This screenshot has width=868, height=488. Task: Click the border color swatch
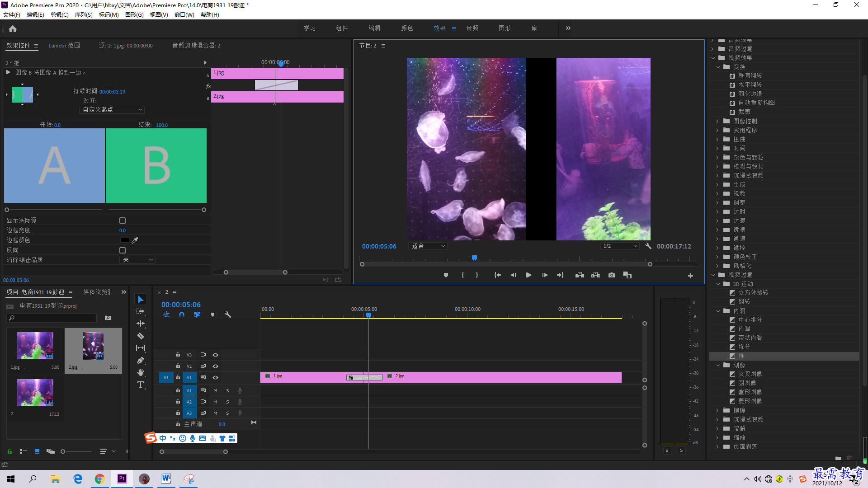[x=124, y=240]
